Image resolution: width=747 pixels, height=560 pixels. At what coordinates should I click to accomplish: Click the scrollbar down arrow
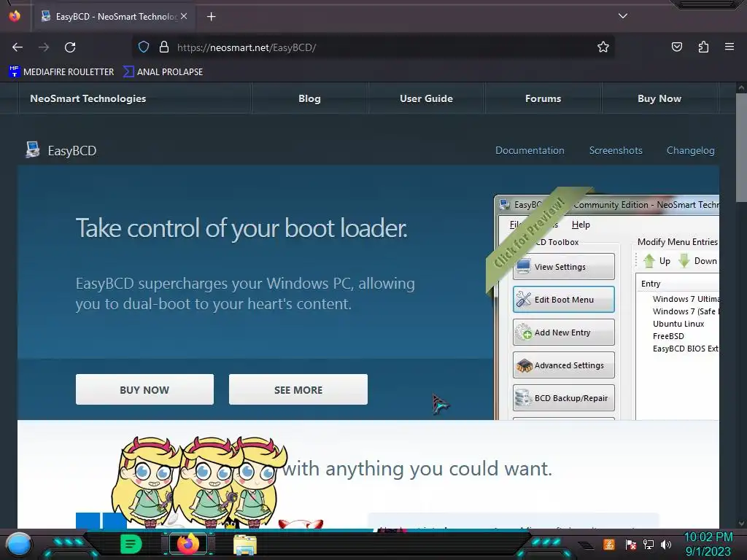coord(741,524)
